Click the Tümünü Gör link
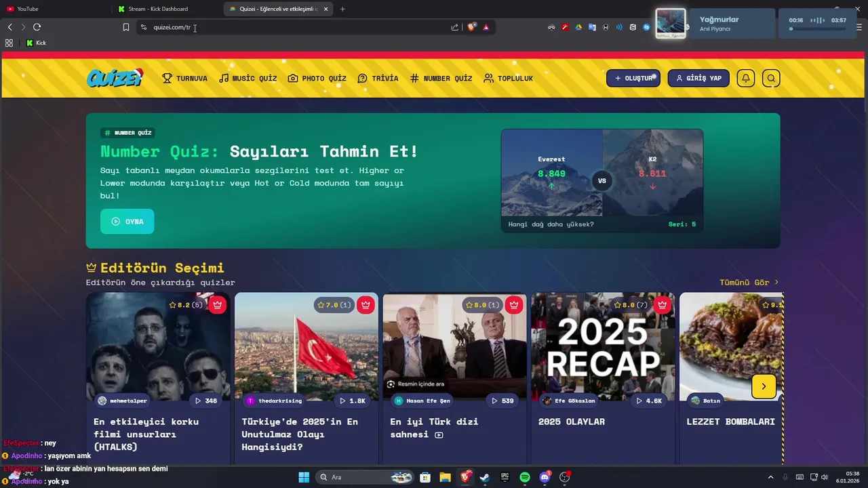The height and width of the screenshot is (488, 868). [749, 282]
